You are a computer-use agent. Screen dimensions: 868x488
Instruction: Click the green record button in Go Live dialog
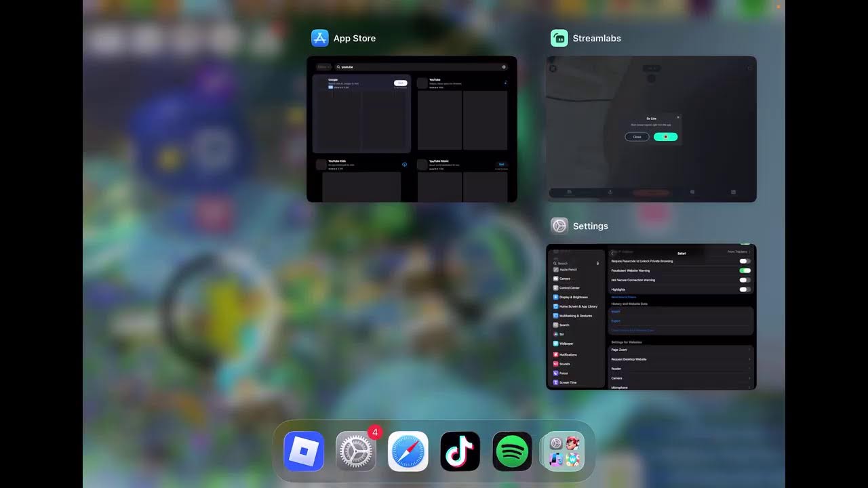[666, 137]
